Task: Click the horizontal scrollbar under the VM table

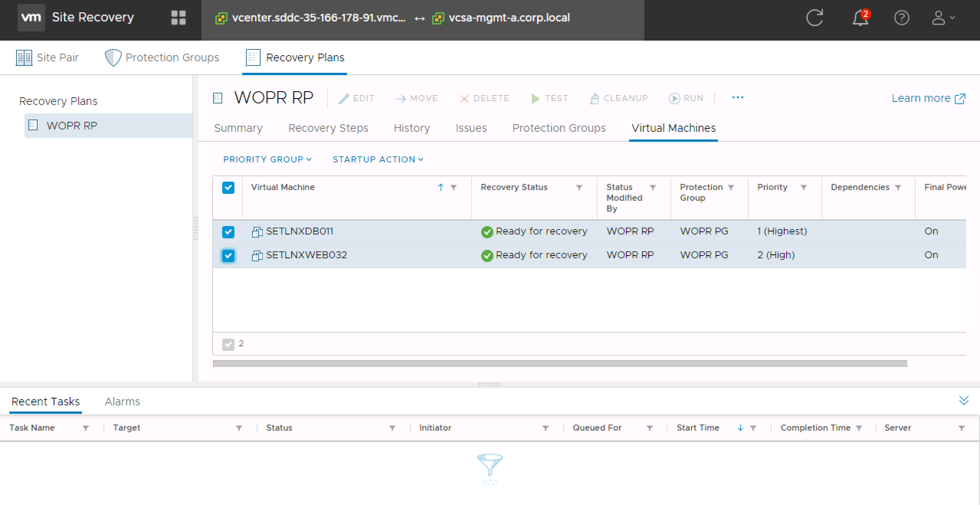Action: 560,364
